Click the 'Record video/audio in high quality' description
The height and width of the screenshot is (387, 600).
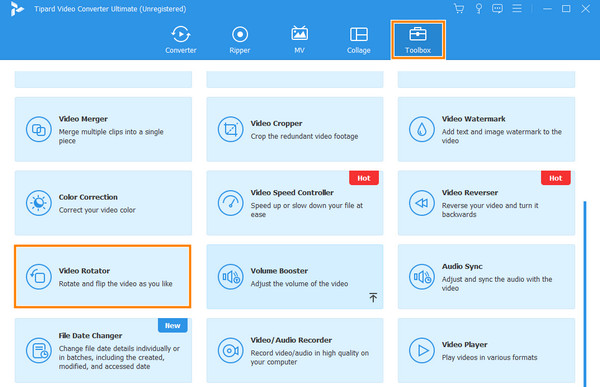coord(310,358)
